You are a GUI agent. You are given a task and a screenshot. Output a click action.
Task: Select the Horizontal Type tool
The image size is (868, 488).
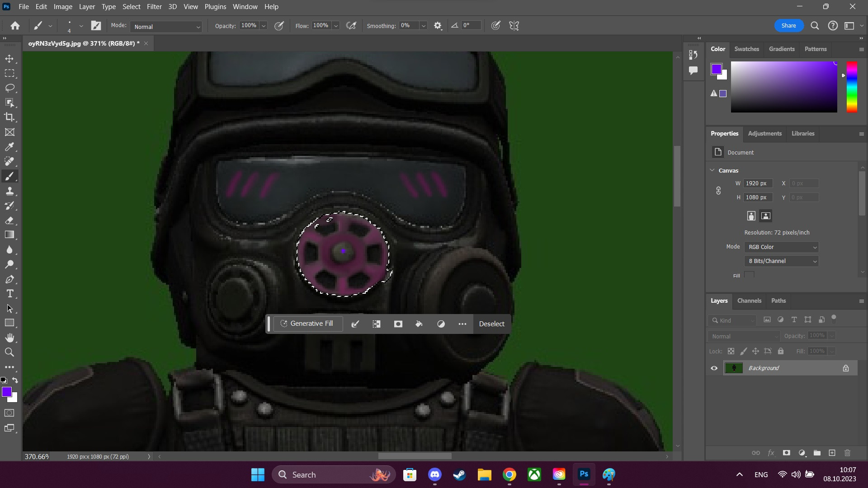(9, 294)
